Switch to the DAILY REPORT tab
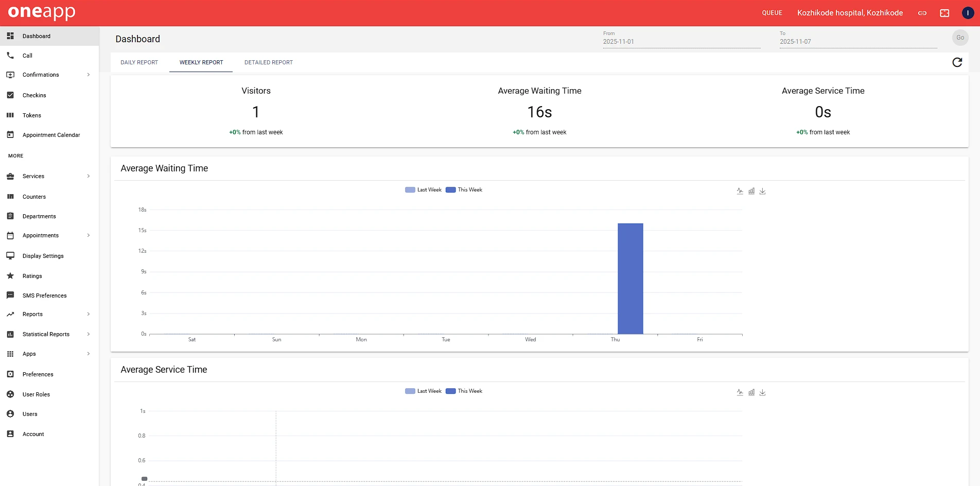 pyautogui.click(x=139, y=62)
